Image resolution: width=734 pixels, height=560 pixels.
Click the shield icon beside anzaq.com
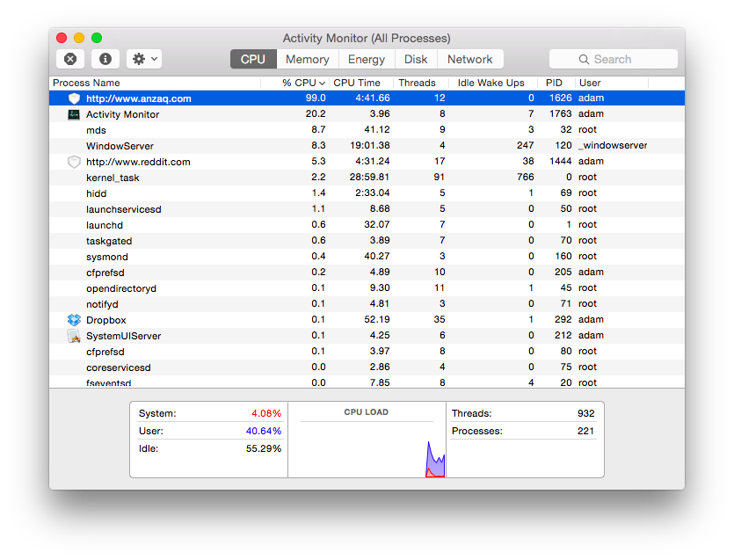(74, 98)
